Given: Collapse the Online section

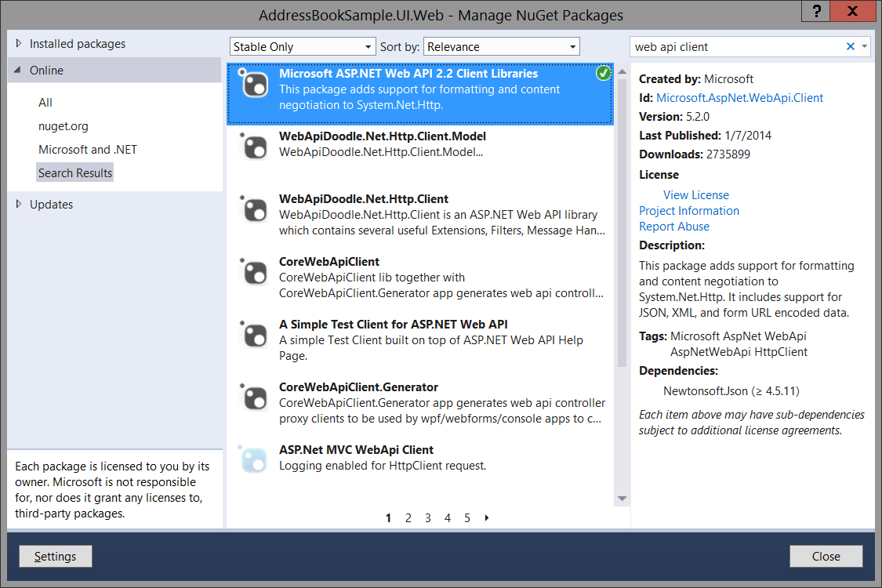Looking at the screenshot, I should (17, 70).
